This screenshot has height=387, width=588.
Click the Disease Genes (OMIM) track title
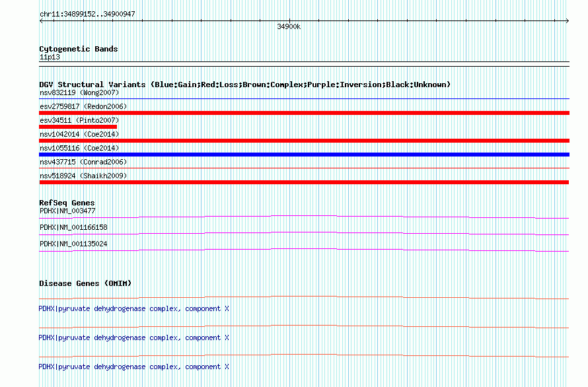85,283
